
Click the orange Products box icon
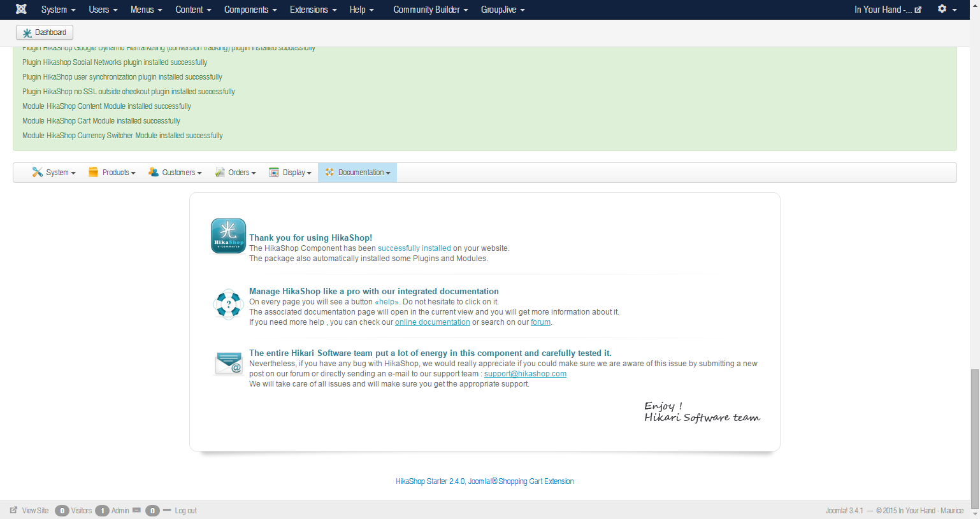coord(93,172)
